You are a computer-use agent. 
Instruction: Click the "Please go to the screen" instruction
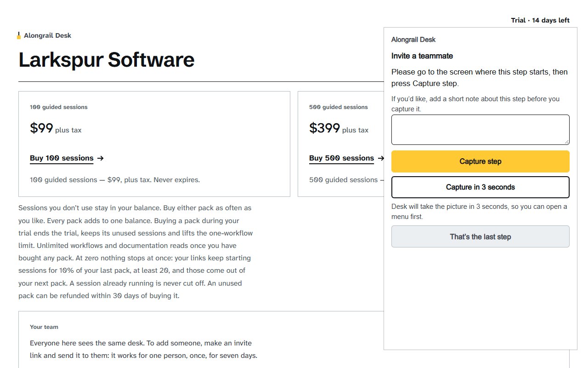[480, 78]
